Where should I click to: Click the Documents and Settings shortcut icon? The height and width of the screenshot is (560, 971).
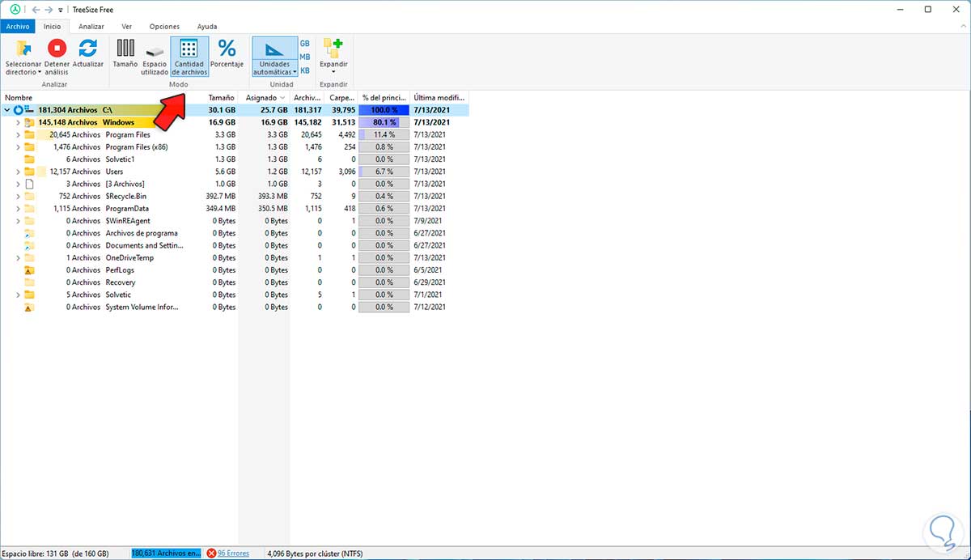(30, 245)
